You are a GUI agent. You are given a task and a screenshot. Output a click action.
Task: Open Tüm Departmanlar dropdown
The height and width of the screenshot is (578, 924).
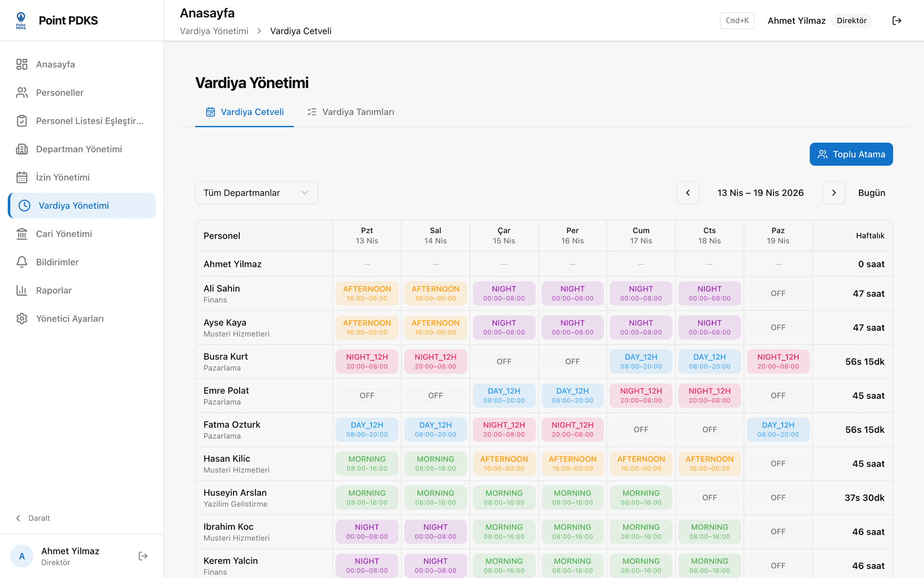coord(257,193)
